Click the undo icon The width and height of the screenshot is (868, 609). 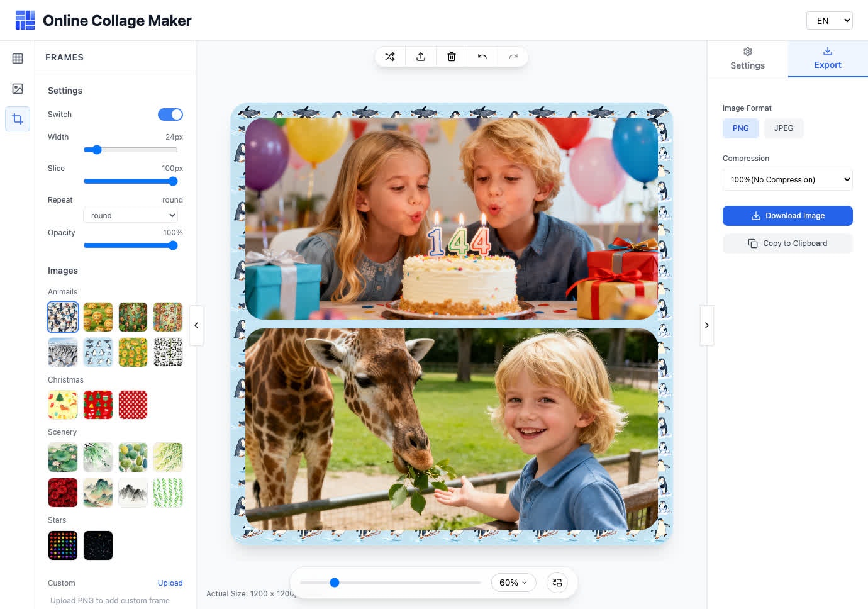point(482,56)
